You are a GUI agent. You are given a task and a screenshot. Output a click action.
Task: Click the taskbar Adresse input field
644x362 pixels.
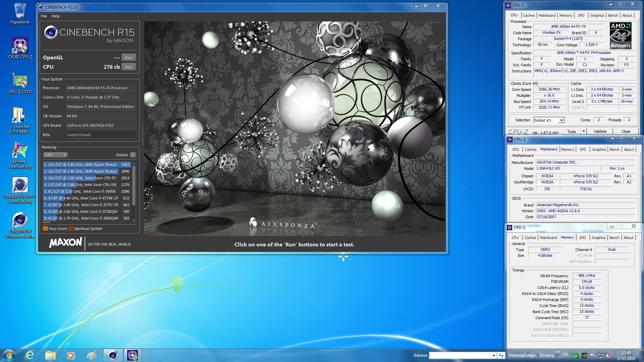(x=460, y=355)
